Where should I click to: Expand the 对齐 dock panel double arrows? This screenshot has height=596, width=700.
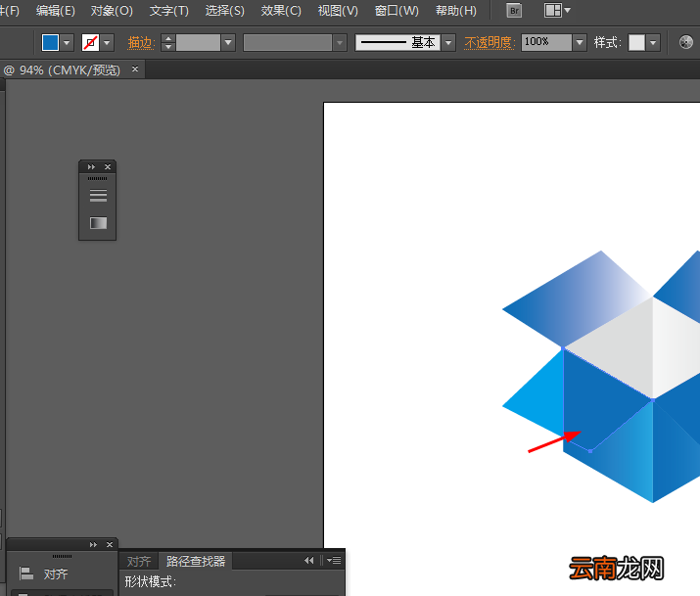point(93,545)
